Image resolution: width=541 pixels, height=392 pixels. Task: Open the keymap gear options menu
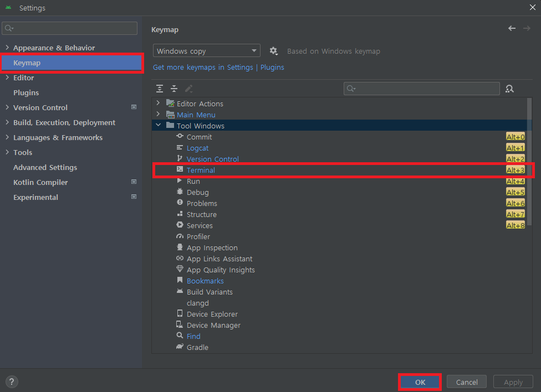(x=274, y=51)
